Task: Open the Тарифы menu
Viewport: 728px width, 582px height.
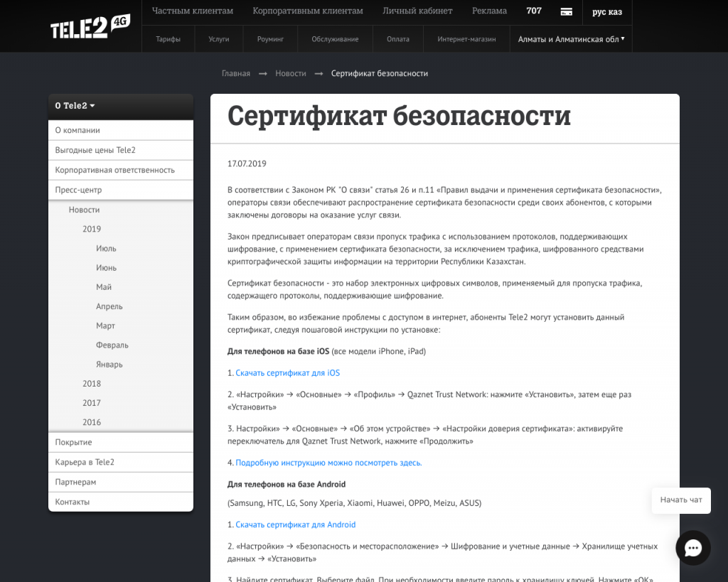Action: pyautogui.click(x=168, y=39)
